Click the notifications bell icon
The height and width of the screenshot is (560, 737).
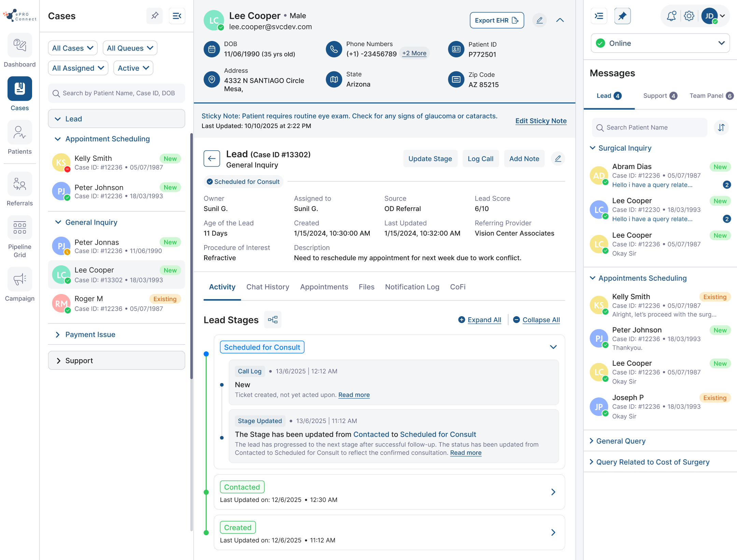(x=671, y=16)
